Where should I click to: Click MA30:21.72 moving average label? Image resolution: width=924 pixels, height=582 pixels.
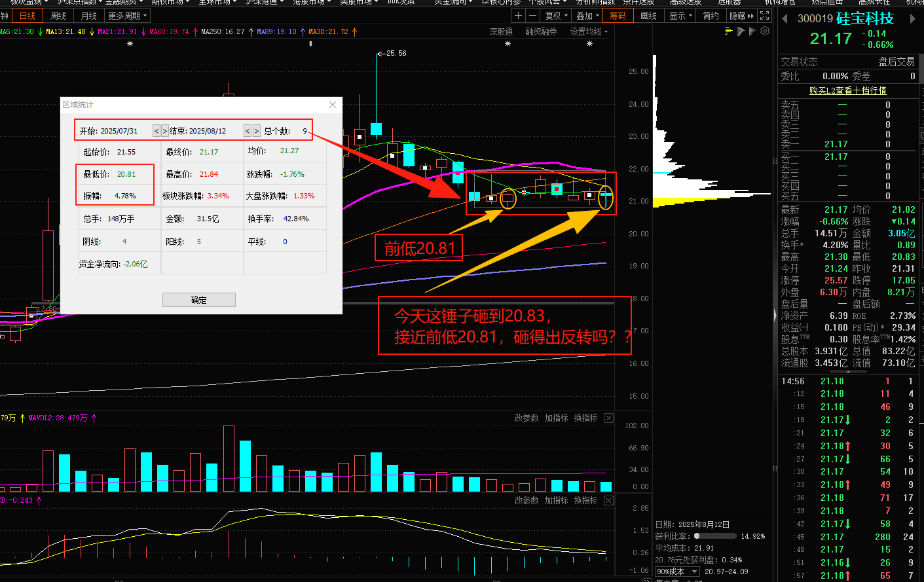pyautogui.click(x=328, y=31)
